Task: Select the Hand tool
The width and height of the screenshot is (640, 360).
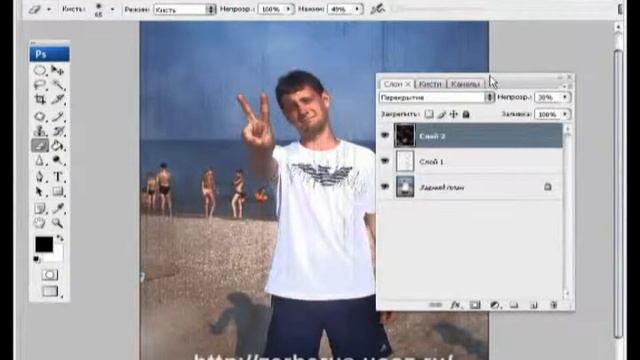Action: (40, 223)
